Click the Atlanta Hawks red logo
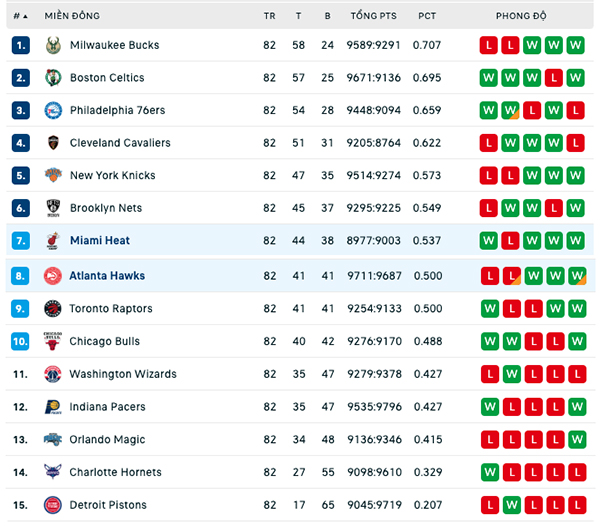 click(53, 276)
